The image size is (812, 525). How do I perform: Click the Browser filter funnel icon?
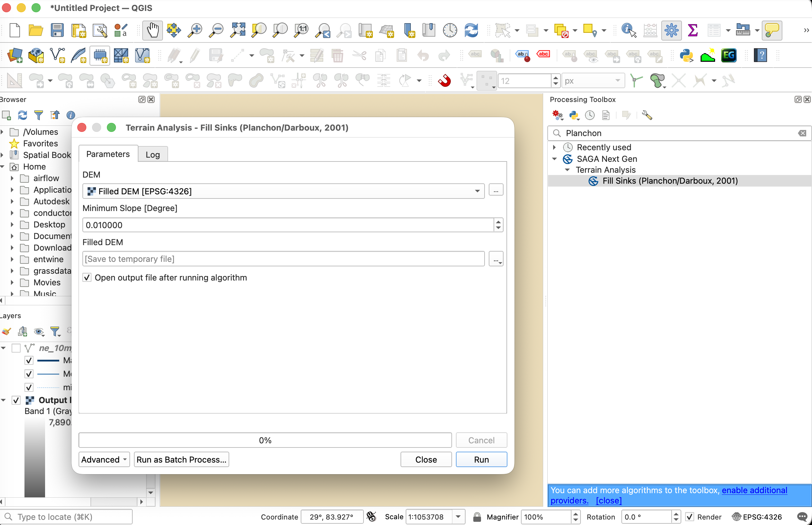(x=39, y=115)
